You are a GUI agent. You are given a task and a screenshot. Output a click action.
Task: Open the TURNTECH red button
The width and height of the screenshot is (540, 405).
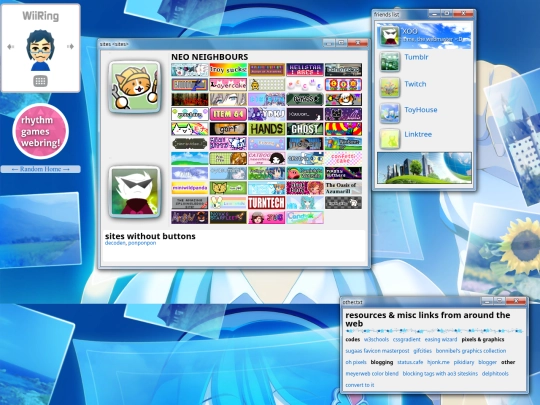266,203
